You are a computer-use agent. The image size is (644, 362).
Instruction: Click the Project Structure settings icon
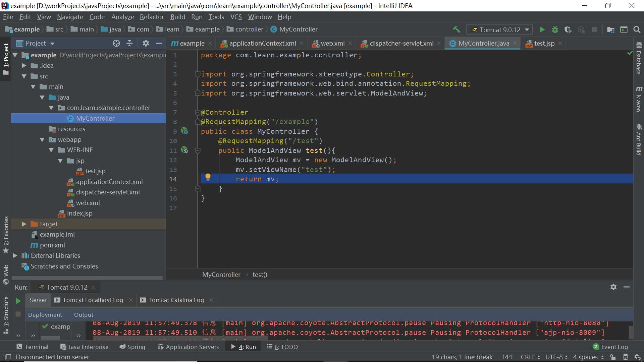pyautogui.click(x=611, y=29)
